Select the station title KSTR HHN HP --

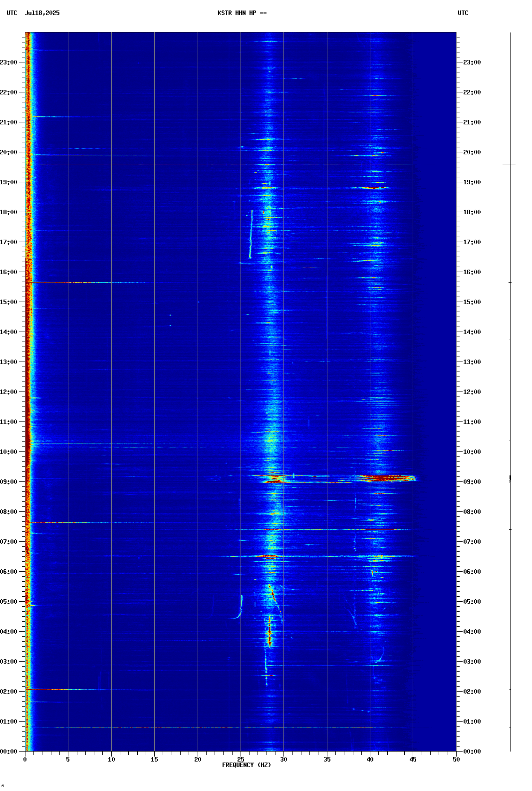[x=242, y=13]
